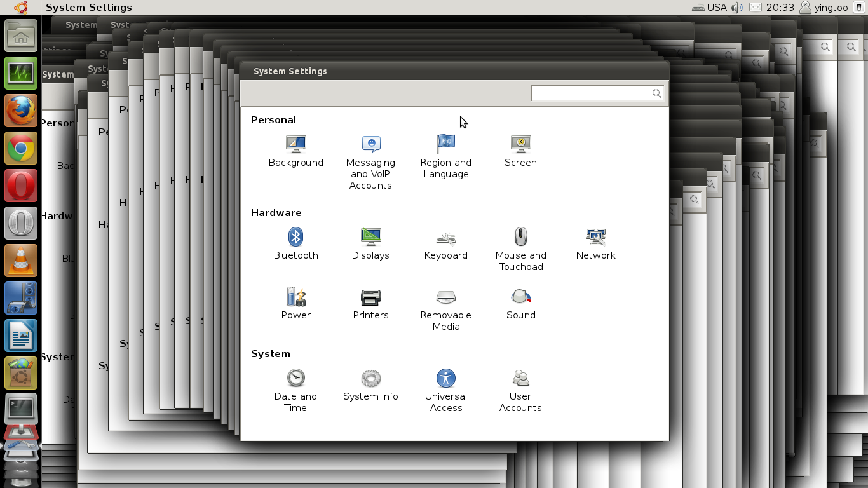The image size is (868, 488).
Task: Open Keyboard settings
Action: [445, 244]
